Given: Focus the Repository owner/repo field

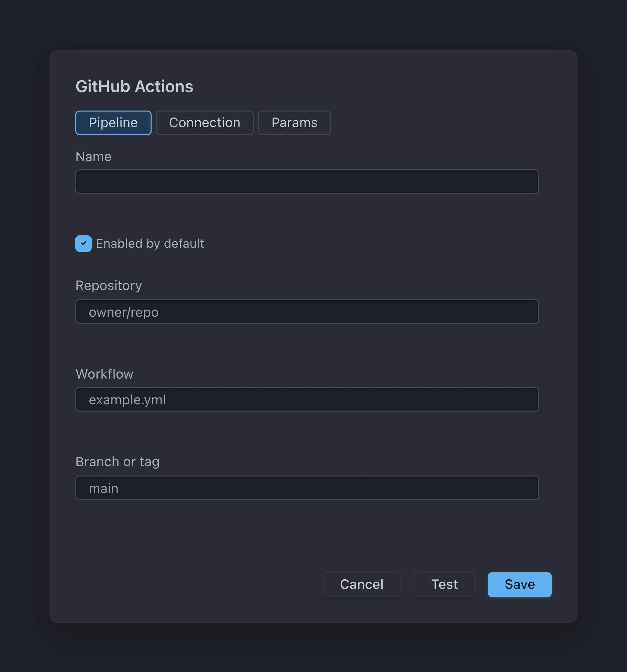Looking at the screenshot, I should pos(307,312).
